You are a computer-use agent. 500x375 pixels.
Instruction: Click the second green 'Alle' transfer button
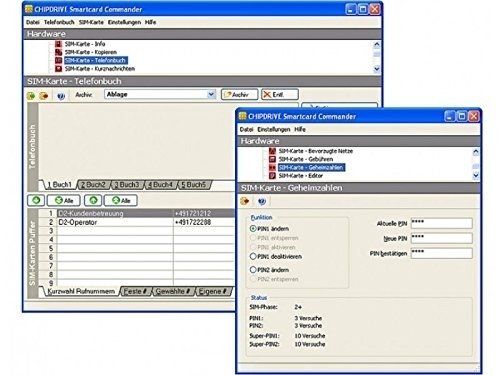[x=121, y=200]
